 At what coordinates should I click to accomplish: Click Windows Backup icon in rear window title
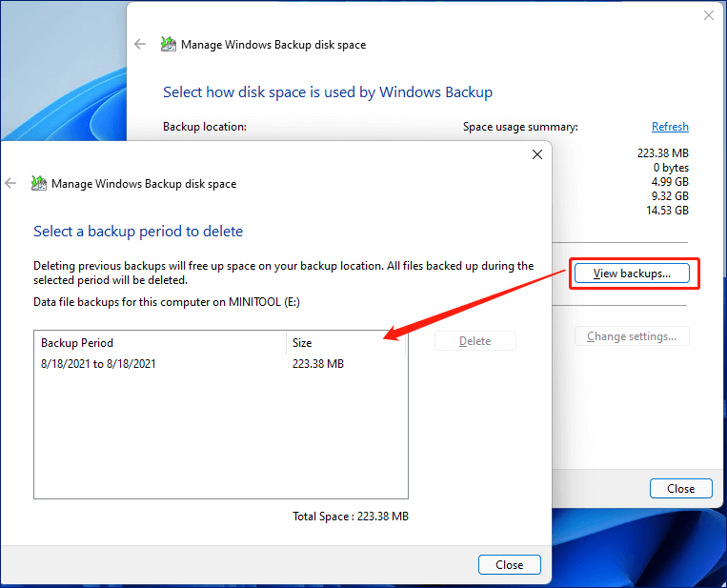pos(169,44)
